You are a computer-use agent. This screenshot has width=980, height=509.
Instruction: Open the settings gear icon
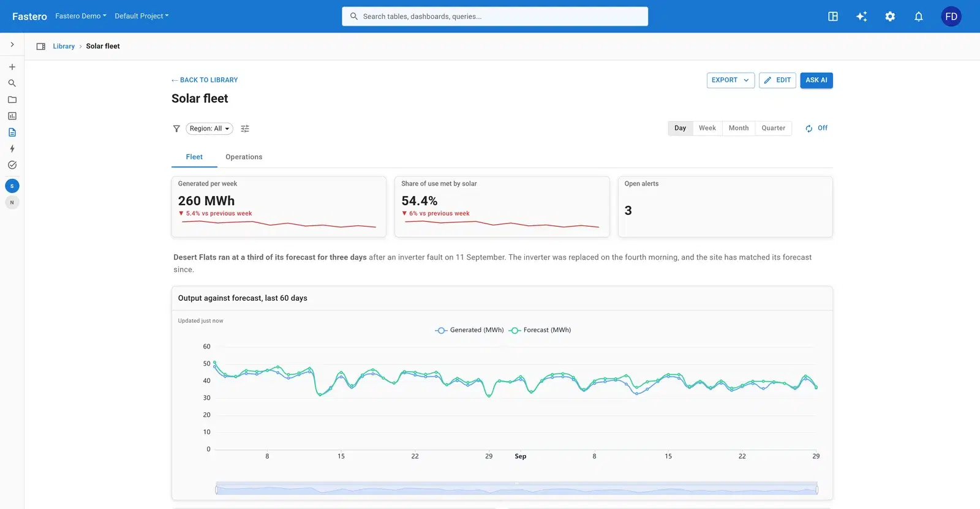pyautogui.click(x=890, y=17)
